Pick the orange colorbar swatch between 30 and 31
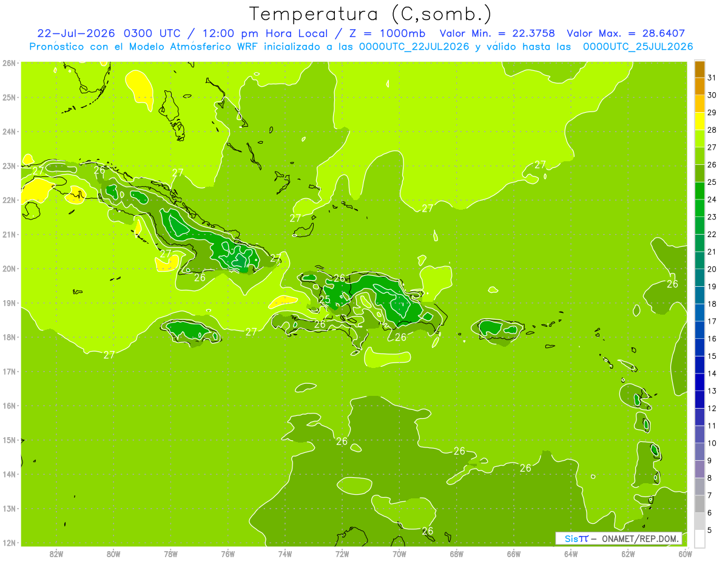The width and height of the screenshot is (728, 562). click(x=700, y=86)
